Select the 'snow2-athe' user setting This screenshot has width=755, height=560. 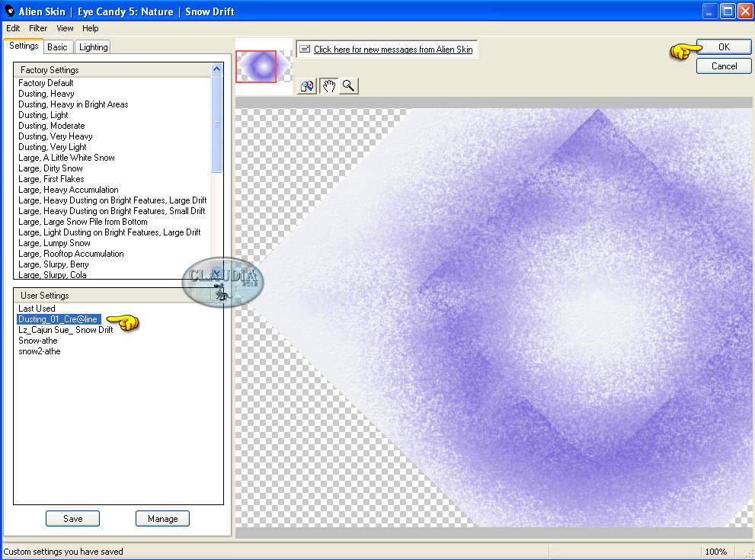click(x=39, y=351)
